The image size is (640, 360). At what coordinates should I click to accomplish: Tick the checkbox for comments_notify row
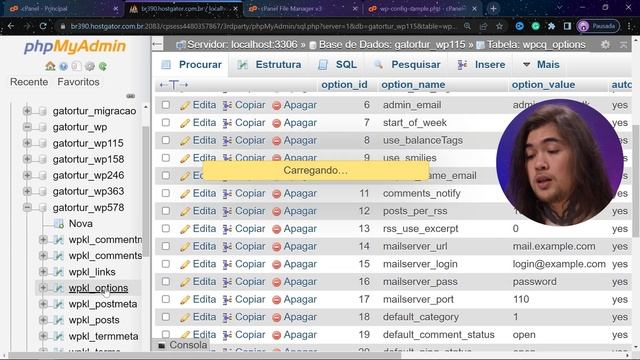point(166,193)
